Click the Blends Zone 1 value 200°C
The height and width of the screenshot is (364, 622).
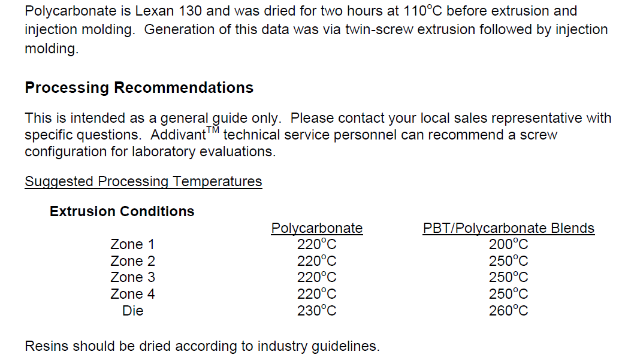pyautogui.click(x=509, y=244)
